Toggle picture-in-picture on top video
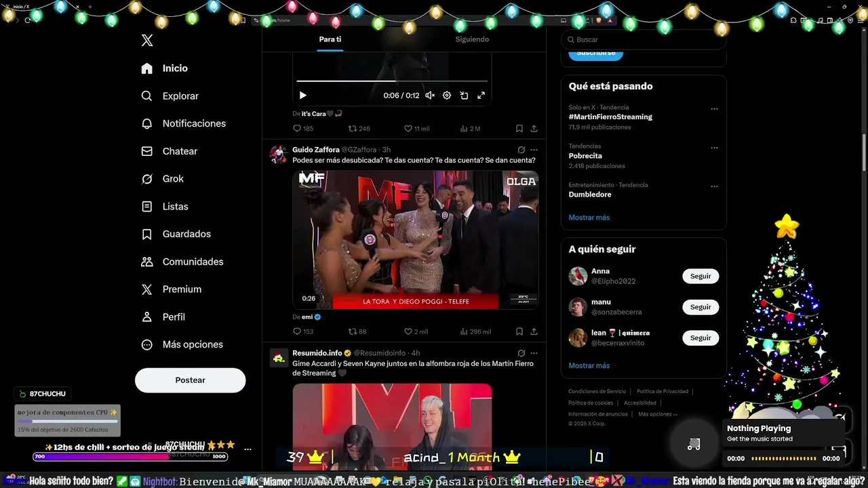868x488 pixels. point(464,96)
